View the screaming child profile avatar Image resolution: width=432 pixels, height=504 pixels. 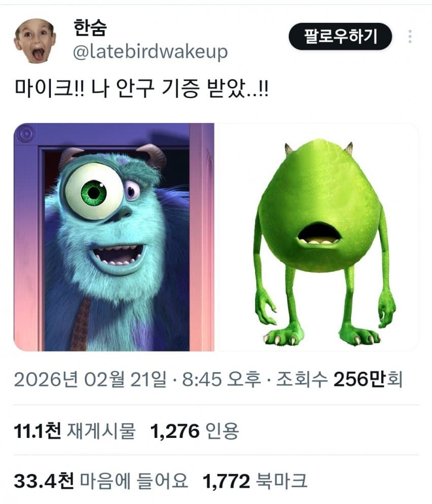(35, 41)
